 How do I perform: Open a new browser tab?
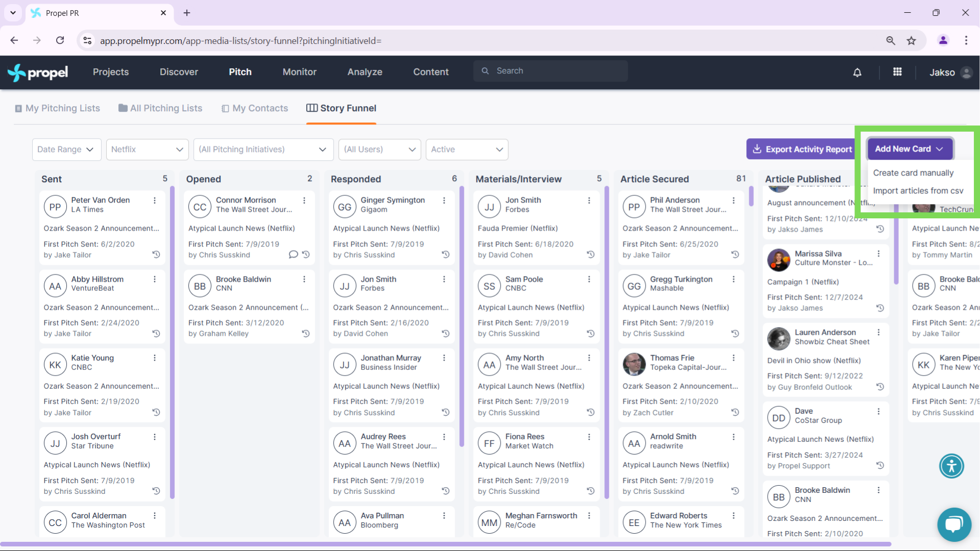(x=187, y=13)
